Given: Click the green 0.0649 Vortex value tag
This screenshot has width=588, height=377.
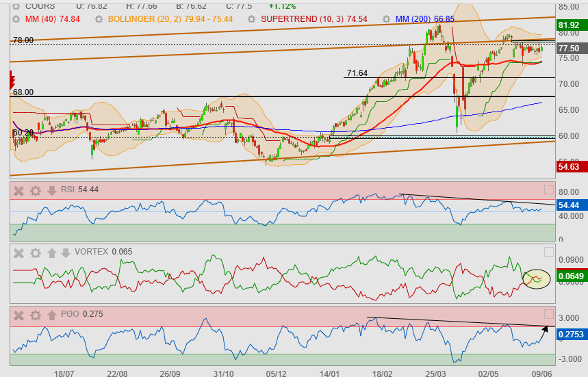Looking at the screenshot, I should (x=571, y=276).
